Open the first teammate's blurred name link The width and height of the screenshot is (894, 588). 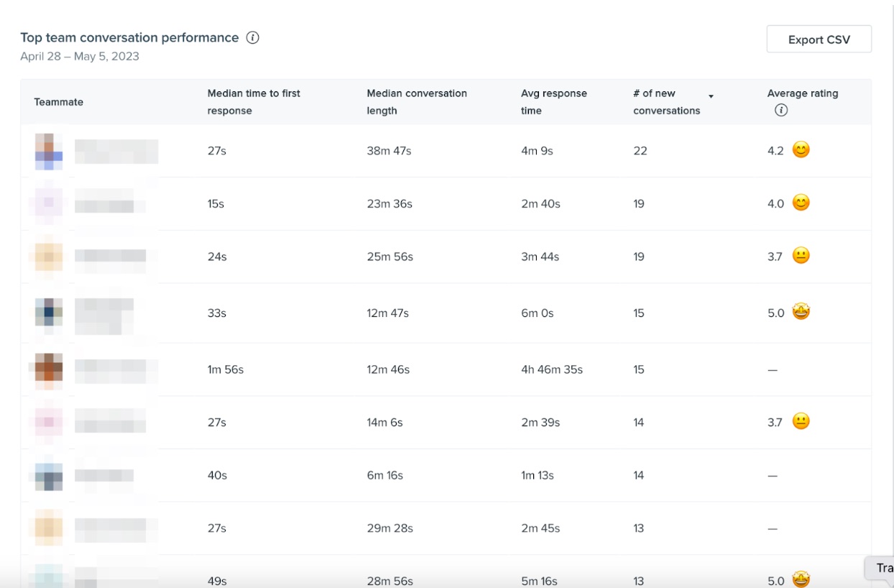pos(116,152)
